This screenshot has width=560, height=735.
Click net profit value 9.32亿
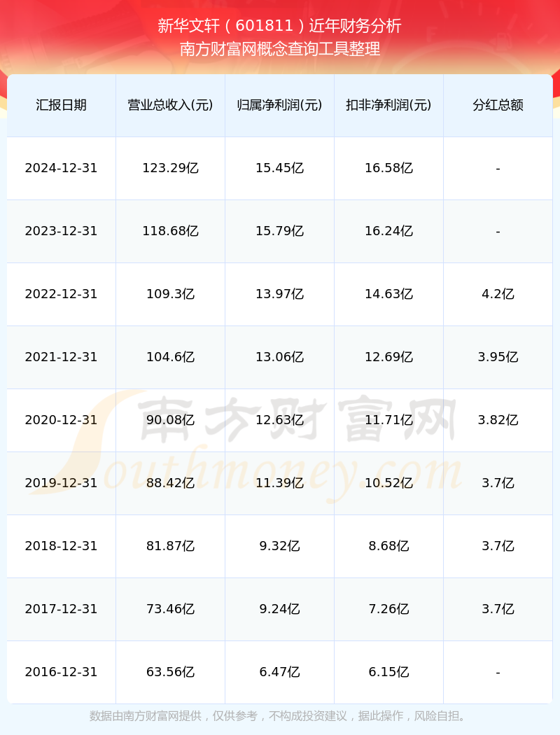(x=280, y=546)
